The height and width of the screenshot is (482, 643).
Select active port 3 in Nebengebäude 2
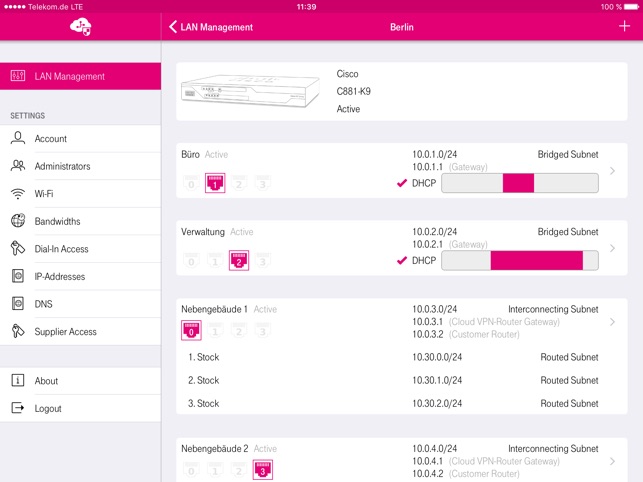tap(262, 470)
